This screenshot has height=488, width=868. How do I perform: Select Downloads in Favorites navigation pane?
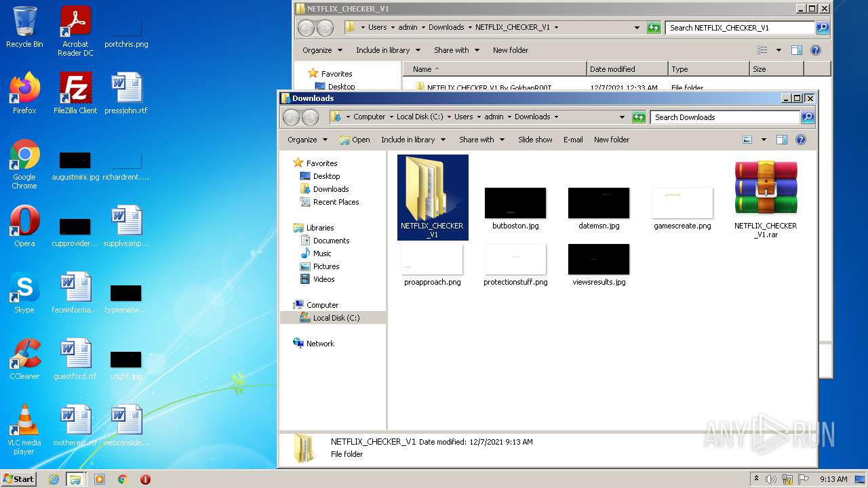click(324, 189)
